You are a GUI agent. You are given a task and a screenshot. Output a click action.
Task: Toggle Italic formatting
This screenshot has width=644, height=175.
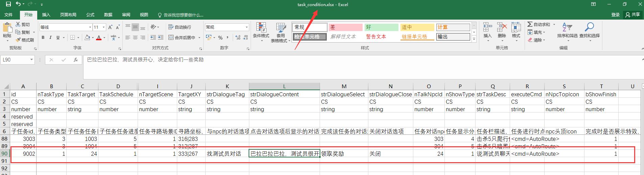tap(50, 37)
